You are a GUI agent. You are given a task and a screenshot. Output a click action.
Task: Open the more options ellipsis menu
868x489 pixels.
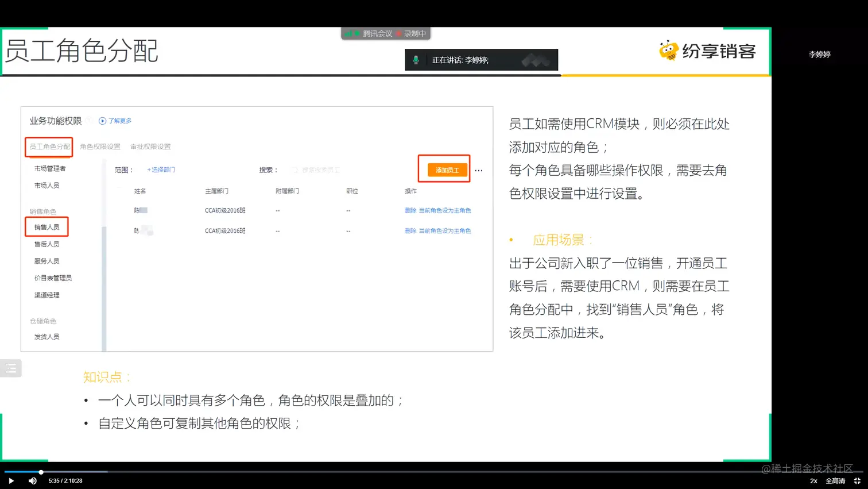pyautogui.click(x=479, y=171)
